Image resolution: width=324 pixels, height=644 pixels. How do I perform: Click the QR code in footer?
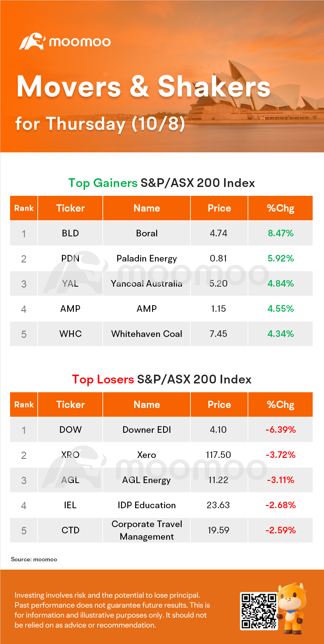tap(259, 611)
